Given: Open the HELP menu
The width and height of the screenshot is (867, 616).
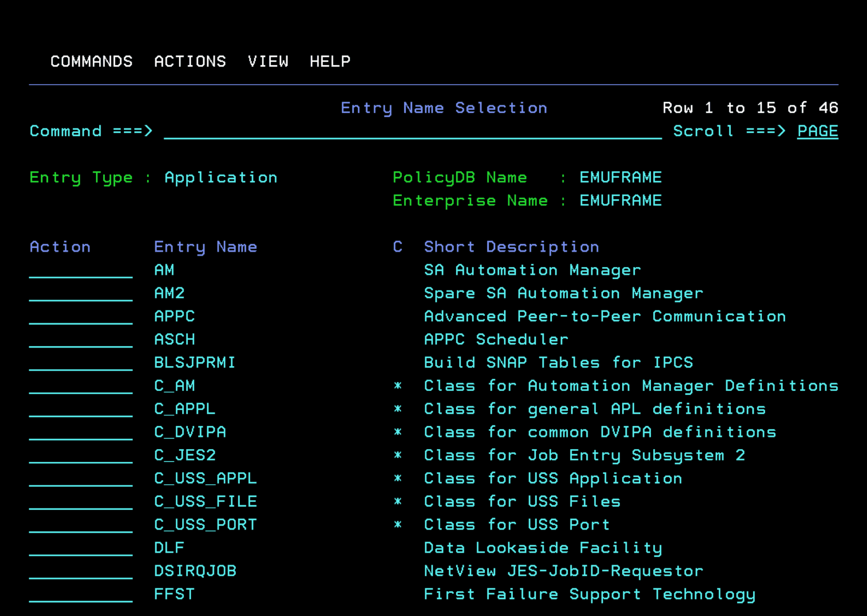Looking at the screenshot, I should (x=330, y=61).
